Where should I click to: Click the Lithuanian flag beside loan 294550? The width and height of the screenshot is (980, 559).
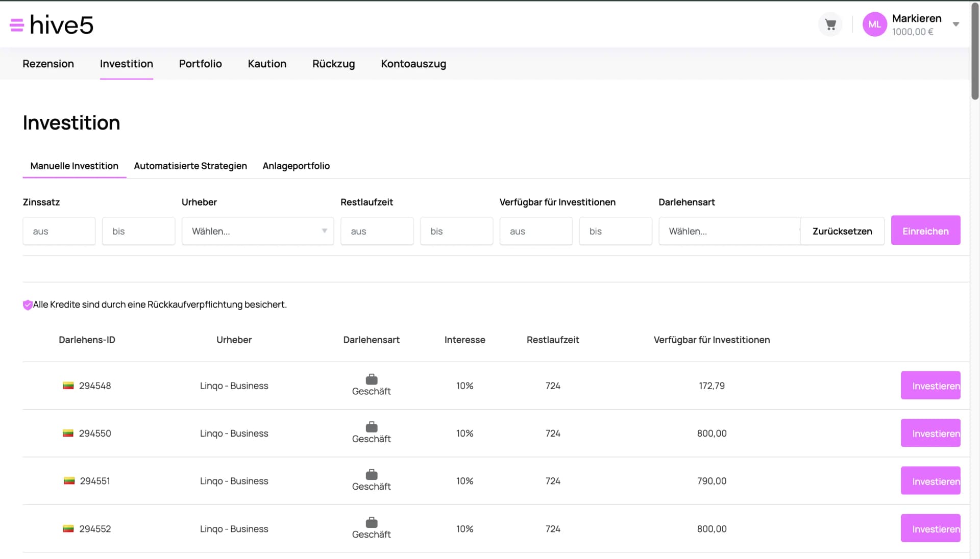tap(68, 434)
